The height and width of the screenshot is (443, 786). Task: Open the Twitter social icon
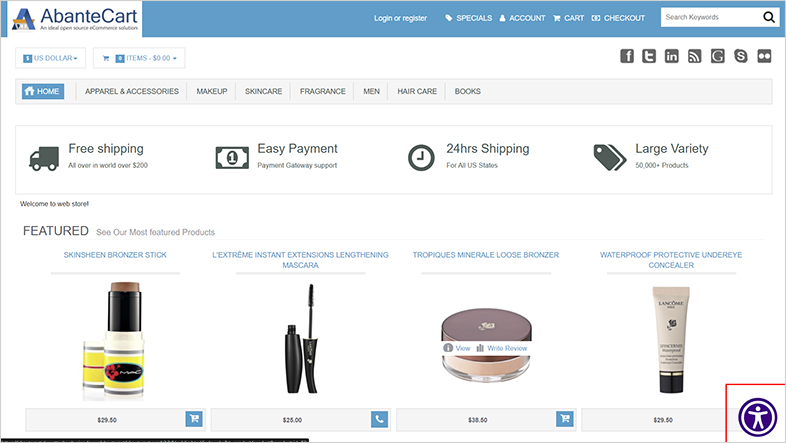649,56
